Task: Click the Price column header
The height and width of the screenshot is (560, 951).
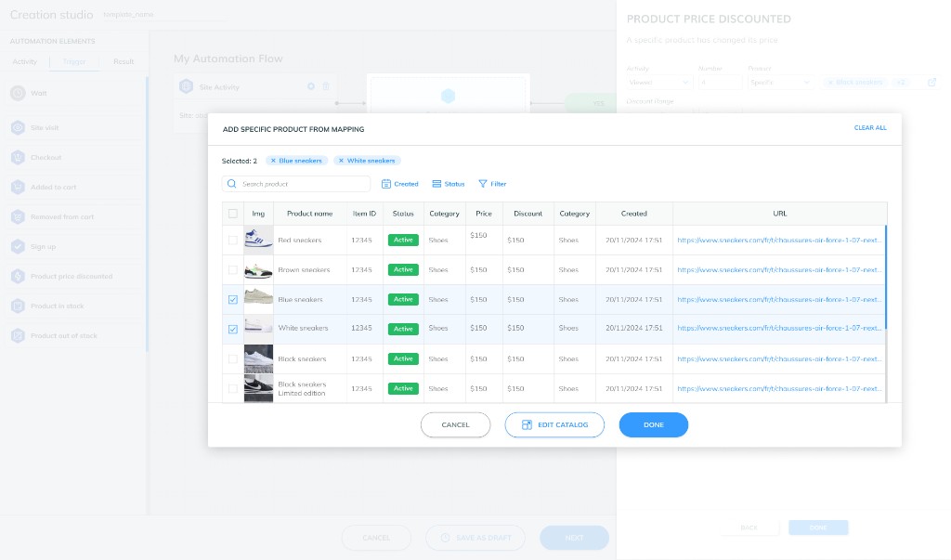Action: (484, 214)
